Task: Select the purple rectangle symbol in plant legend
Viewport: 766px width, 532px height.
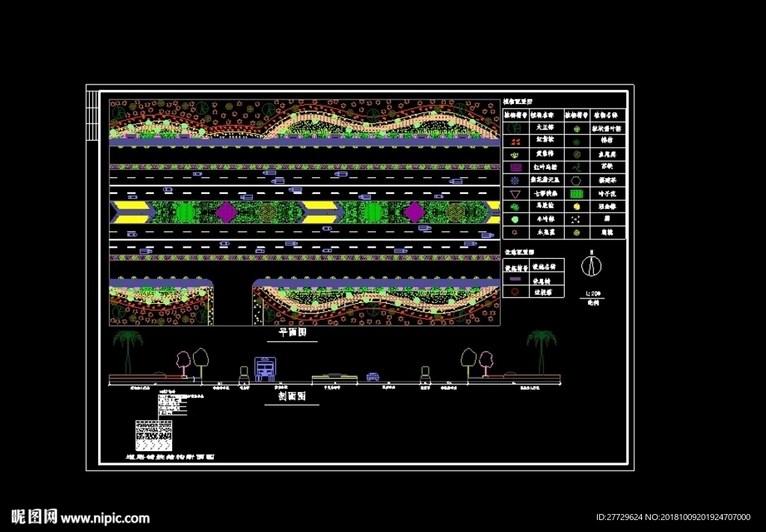Action: tap(515, 168)
